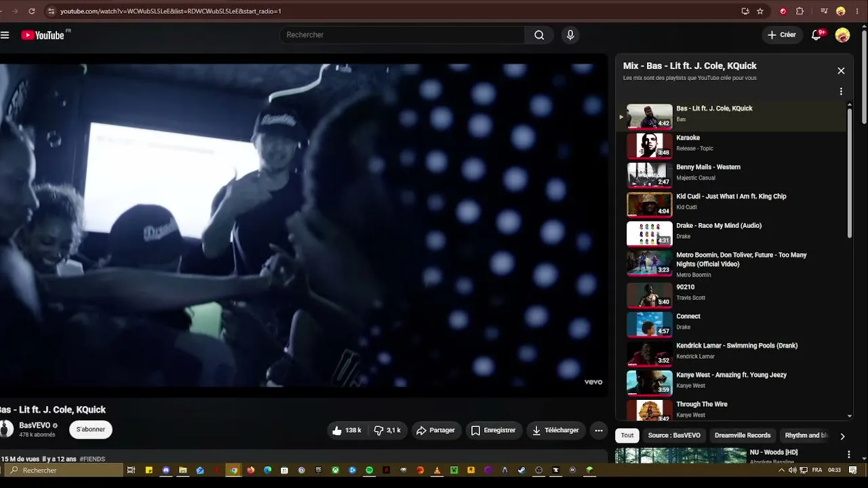Open the BasVEVO channel name link
The width and height of the screenshot is (868, 488).
tap(35, 426)
